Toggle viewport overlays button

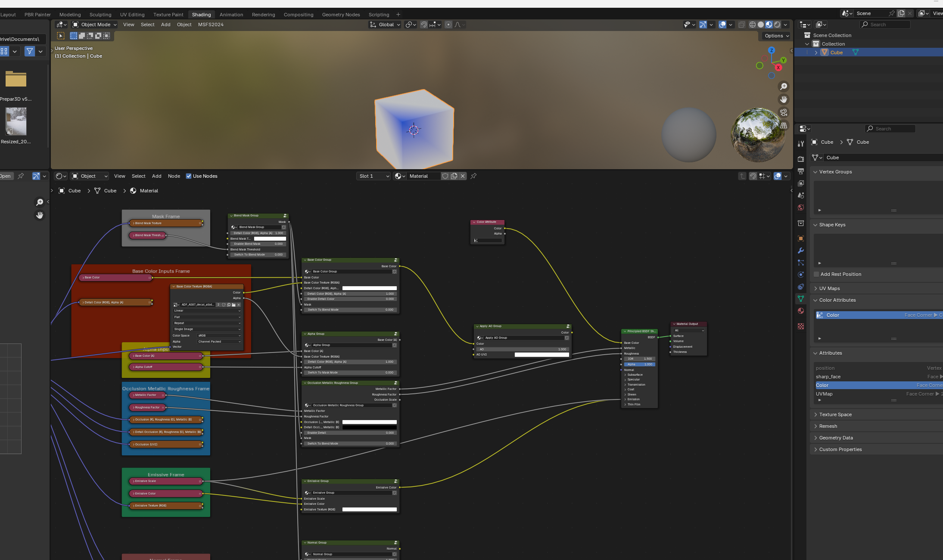722,25
